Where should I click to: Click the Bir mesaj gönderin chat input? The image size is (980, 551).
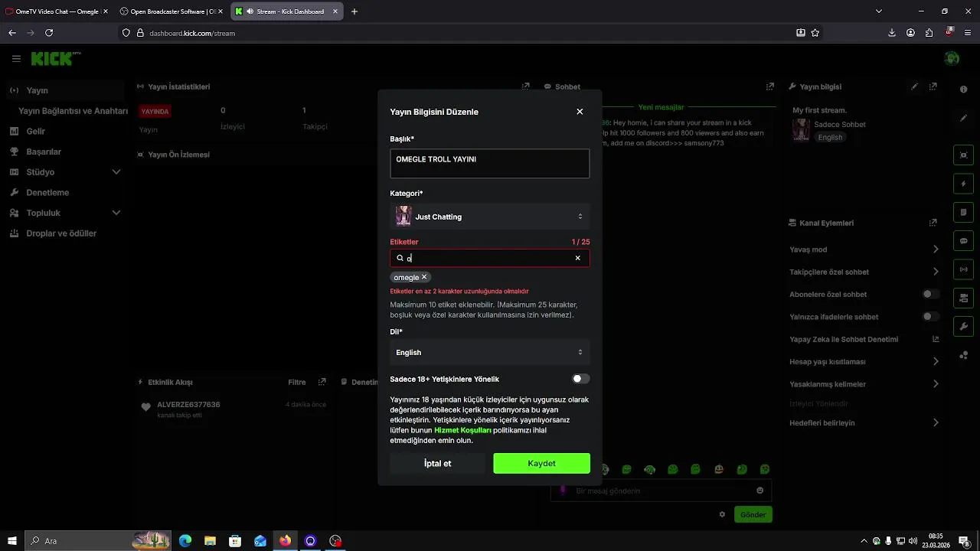[x=661, y=491]
